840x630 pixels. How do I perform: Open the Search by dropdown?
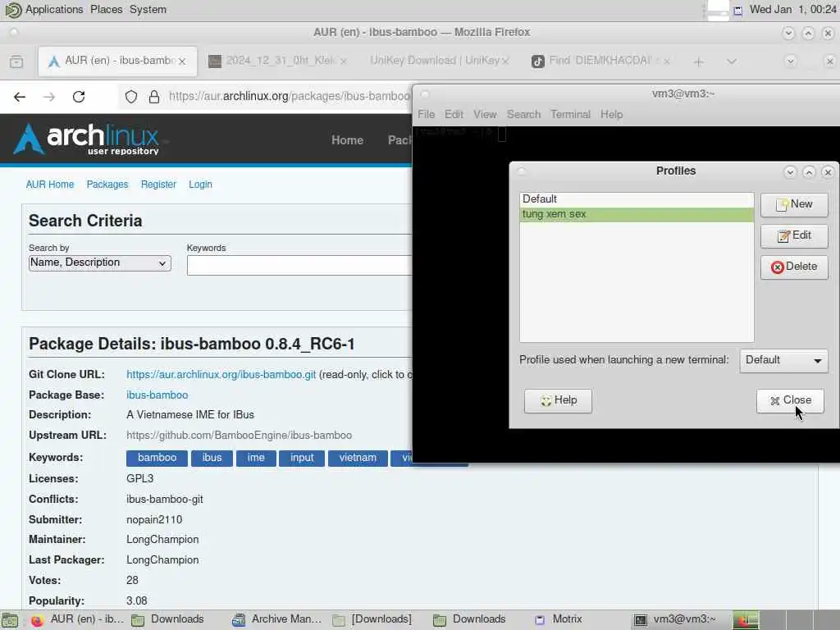[99, 262]
